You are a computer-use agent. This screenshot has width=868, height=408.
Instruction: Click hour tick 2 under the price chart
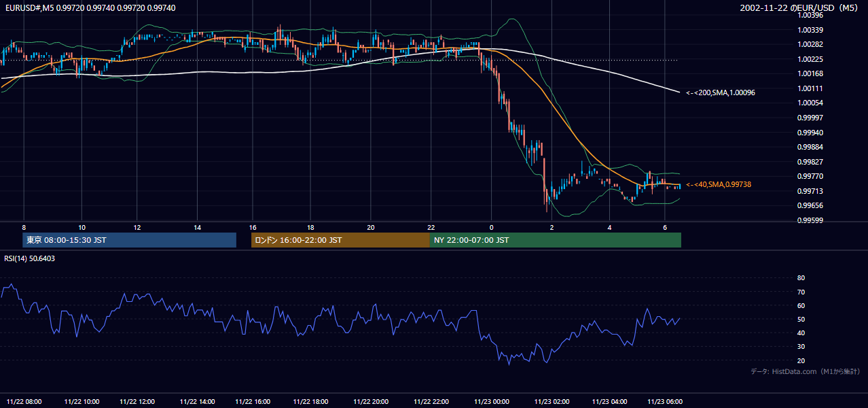pos(552,227)
